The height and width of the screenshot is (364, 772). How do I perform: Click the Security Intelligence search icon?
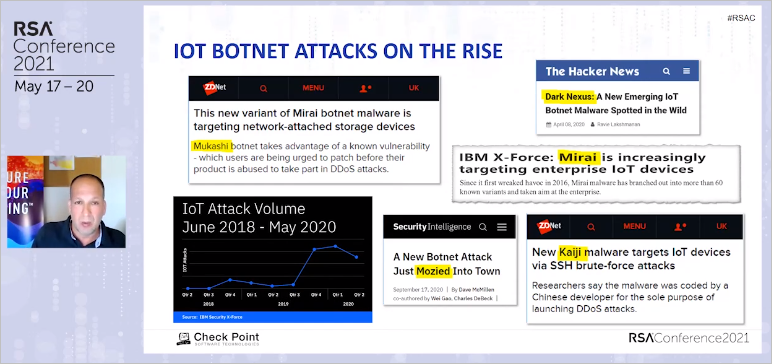[483, 227]
